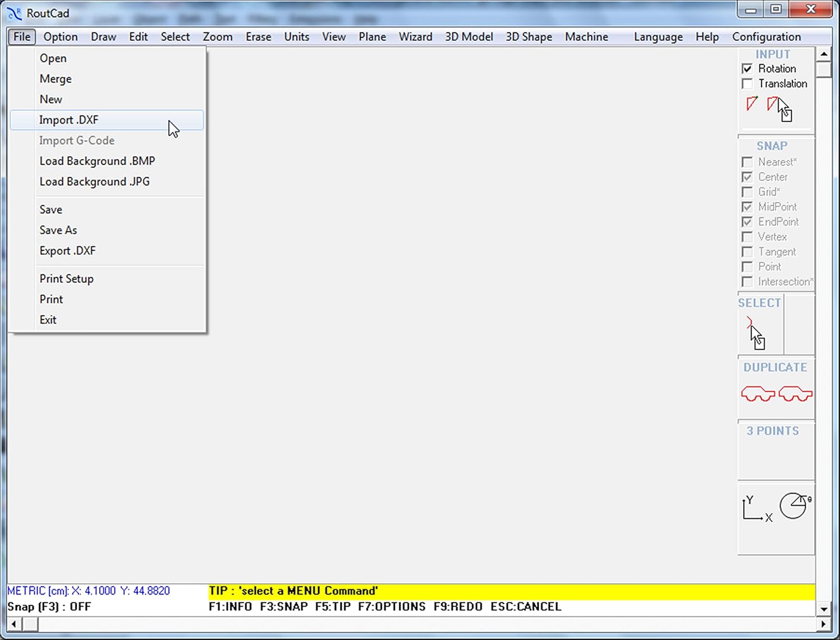Viewport: 840px width, 640px height.
Task: Select the INPUT mouse-pick icon with a cursor
Action: tap(780, 108)
